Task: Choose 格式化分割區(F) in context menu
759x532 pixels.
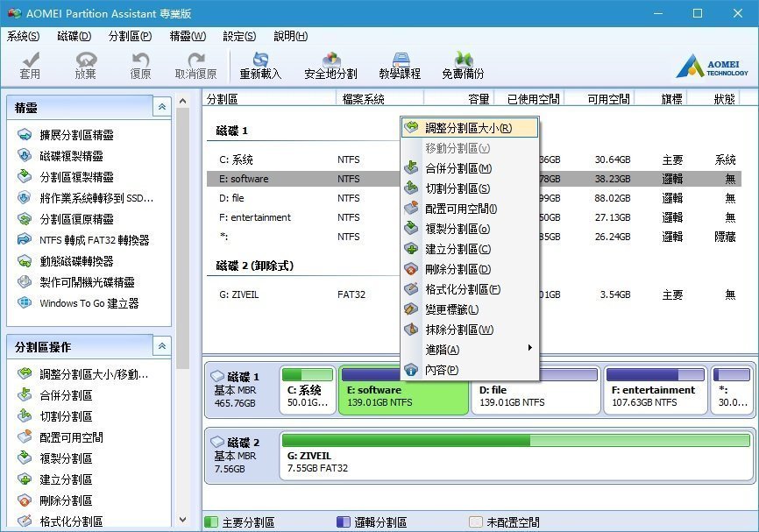Action: [x=470, y=289]
